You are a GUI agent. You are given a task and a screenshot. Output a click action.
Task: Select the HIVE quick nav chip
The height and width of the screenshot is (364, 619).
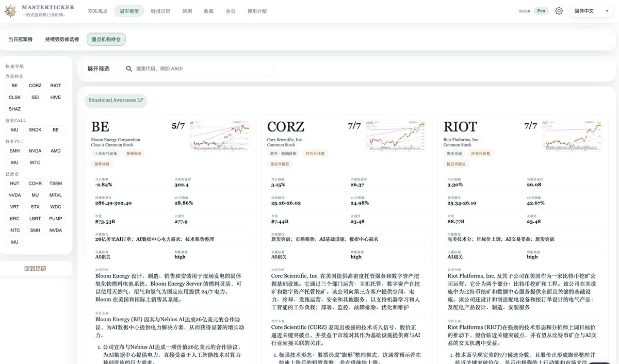(x=56, y=97)
